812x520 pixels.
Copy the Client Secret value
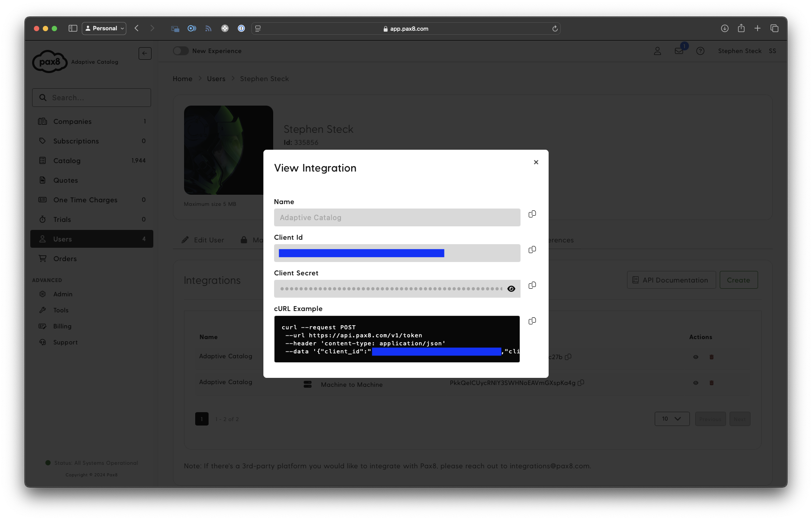click(532, 285)
